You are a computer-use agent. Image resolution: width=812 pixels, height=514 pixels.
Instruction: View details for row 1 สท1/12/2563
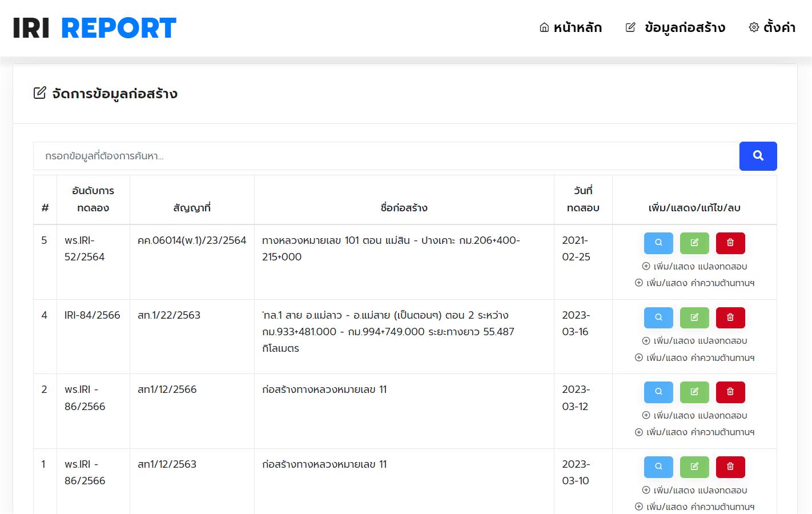658,467
